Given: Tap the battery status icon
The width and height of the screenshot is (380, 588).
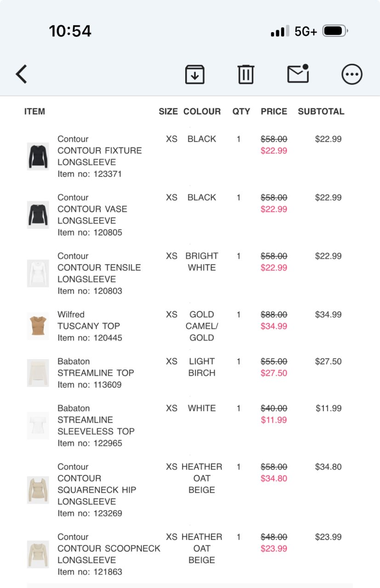Looking at the screenshot, I should click(x=335, y=31).
